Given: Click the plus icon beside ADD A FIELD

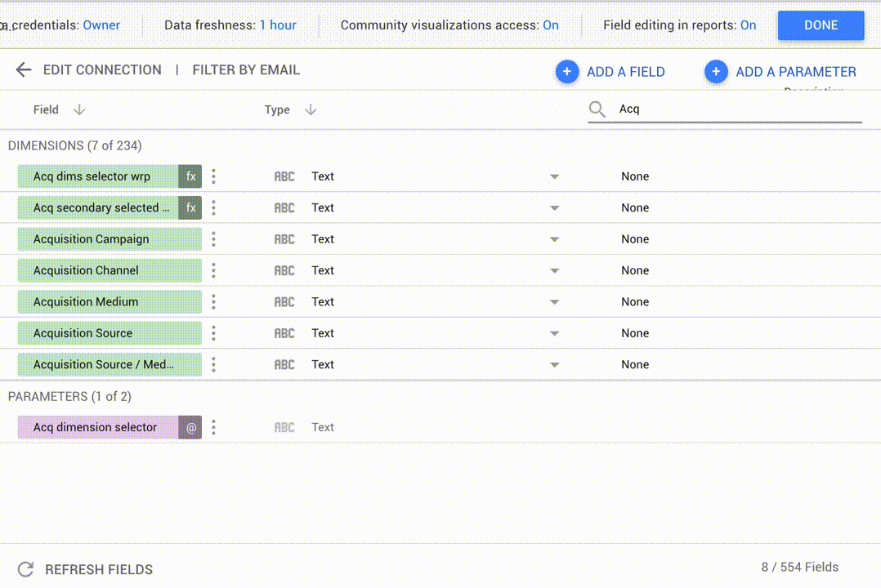Looking at the screenshot, I should (x=567, y=72).
